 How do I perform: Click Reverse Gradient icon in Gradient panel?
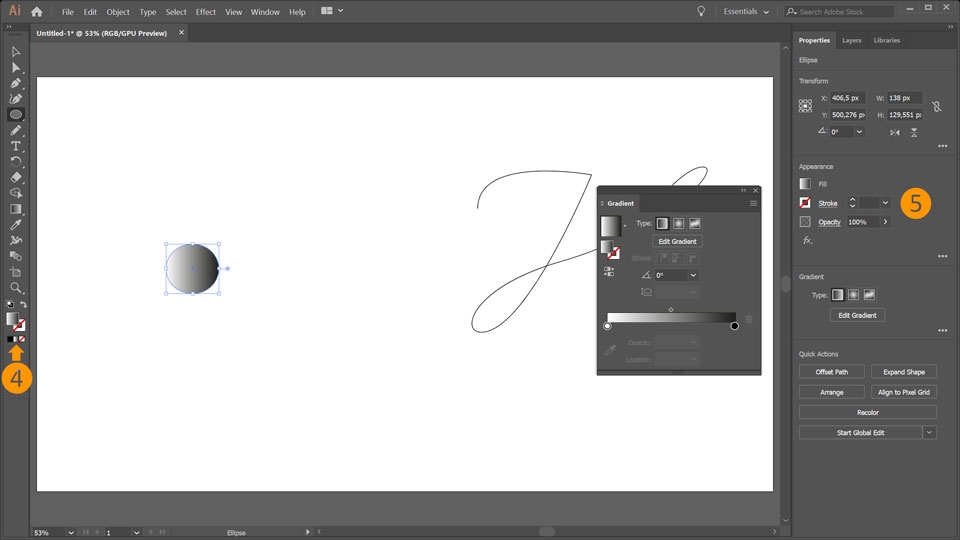[x=609, y=271]
